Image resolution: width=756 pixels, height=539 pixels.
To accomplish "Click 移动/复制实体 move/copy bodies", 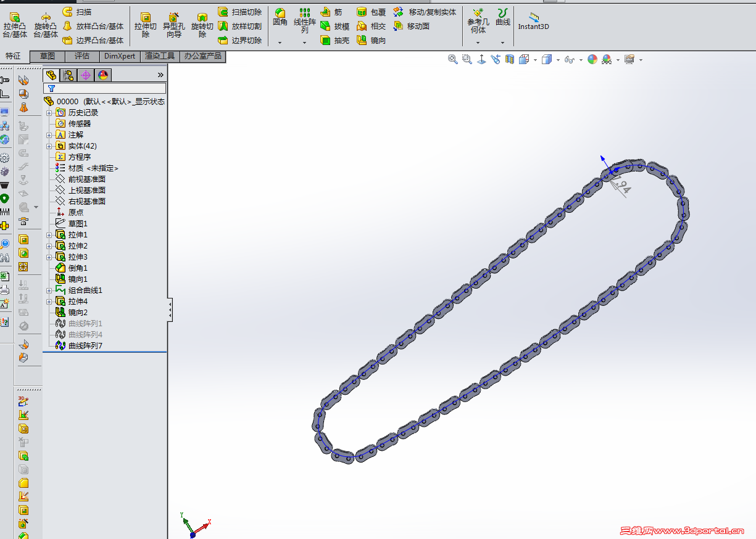I will [425, 12].
